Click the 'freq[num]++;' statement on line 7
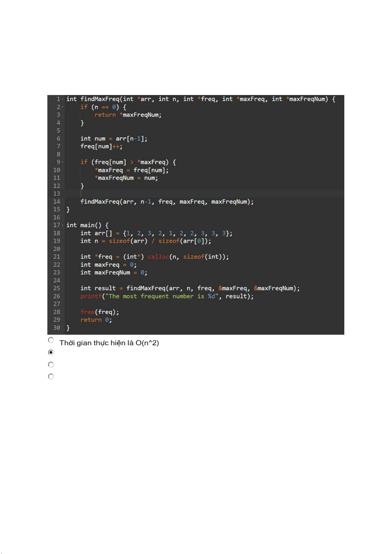Image resolution: width=392 pixels, height=554 pixels. tap(101, 146)
